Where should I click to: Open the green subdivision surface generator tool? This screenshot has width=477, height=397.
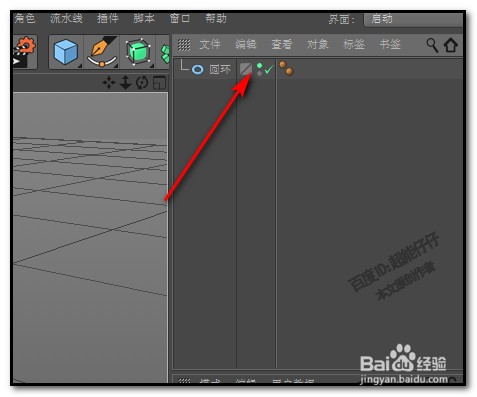pos(138,52)
